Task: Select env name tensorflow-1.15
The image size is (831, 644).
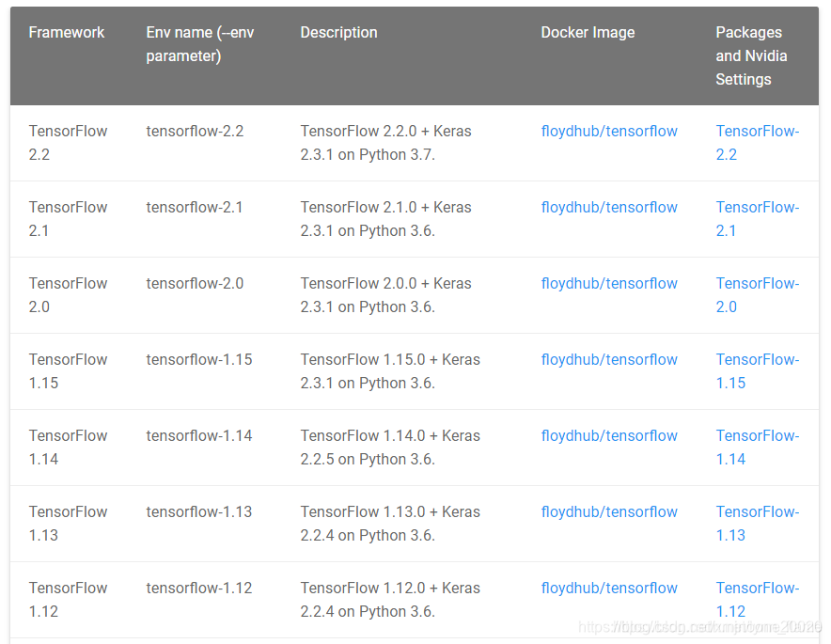Action: [199, 360]
